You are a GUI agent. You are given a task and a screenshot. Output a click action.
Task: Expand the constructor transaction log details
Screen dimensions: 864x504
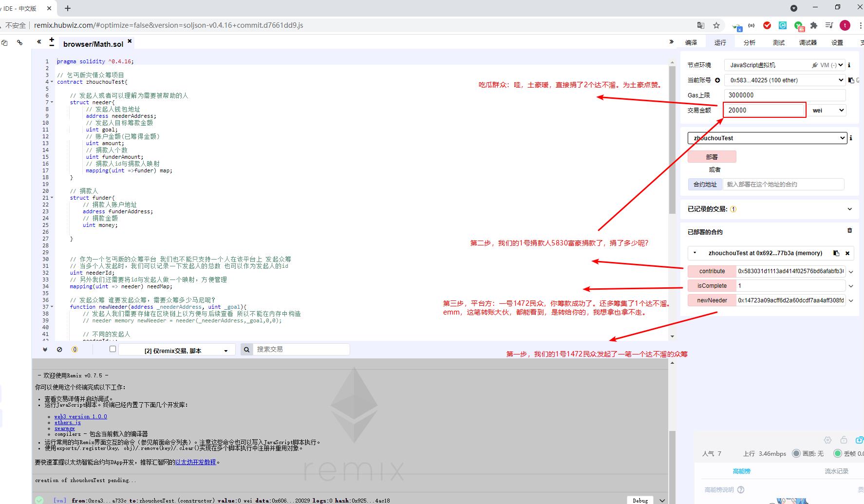tap(662, 500)
